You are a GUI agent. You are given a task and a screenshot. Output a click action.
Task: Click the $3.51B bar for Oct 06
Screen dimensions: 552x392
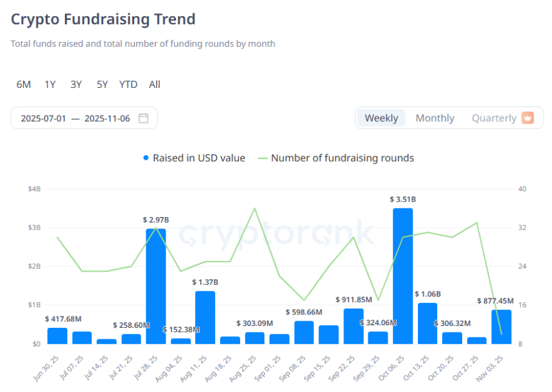pos(402,276)
